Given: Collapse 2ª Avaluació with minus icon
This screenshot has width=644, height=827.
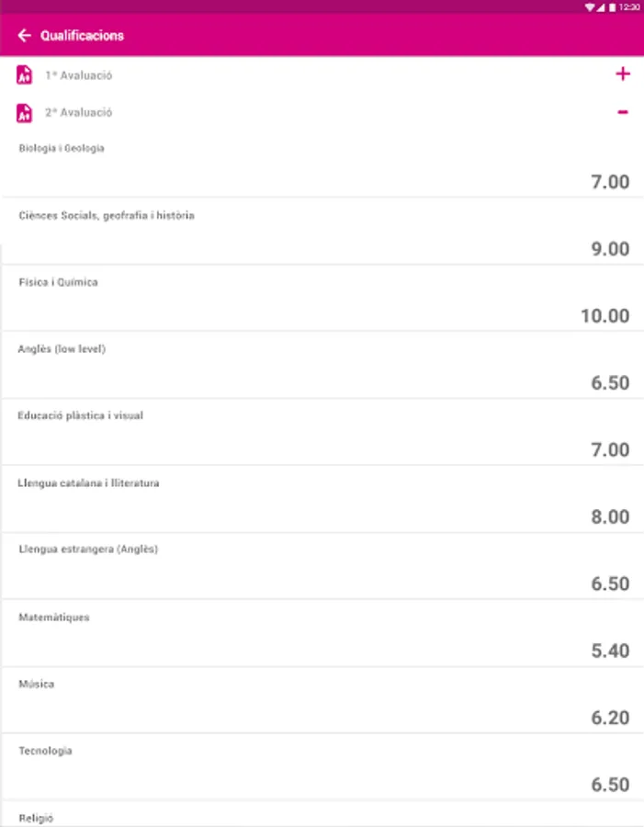Looking at the screenshot, I should (623, 112).
